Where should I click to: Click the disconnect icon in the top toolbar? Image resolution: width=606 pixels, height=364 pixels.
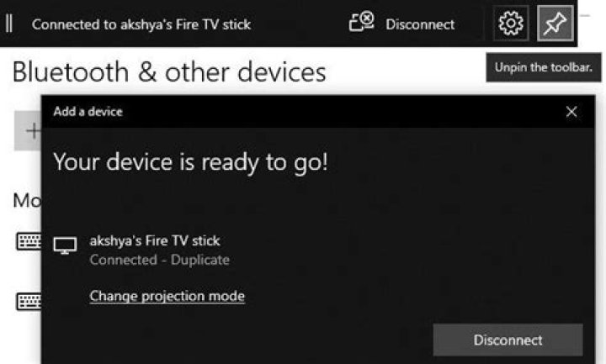[362, 24]
